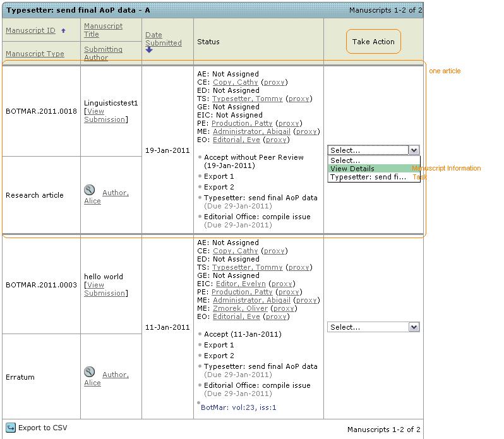Click descending arrow under Date Submitted
Image resolution: width=504 pixels, height=439 pixels.
tap(149, 51)
